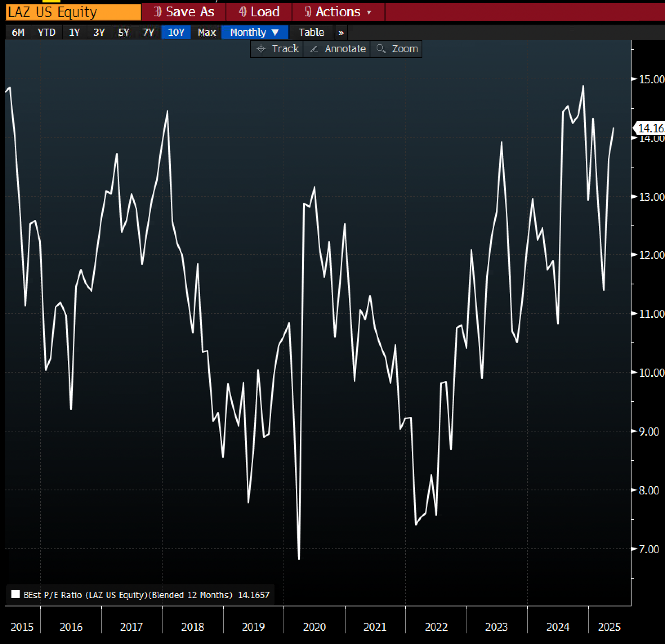665x644 pixels.
Task: Click the 7.00 y-axis label
Action: 649,549
